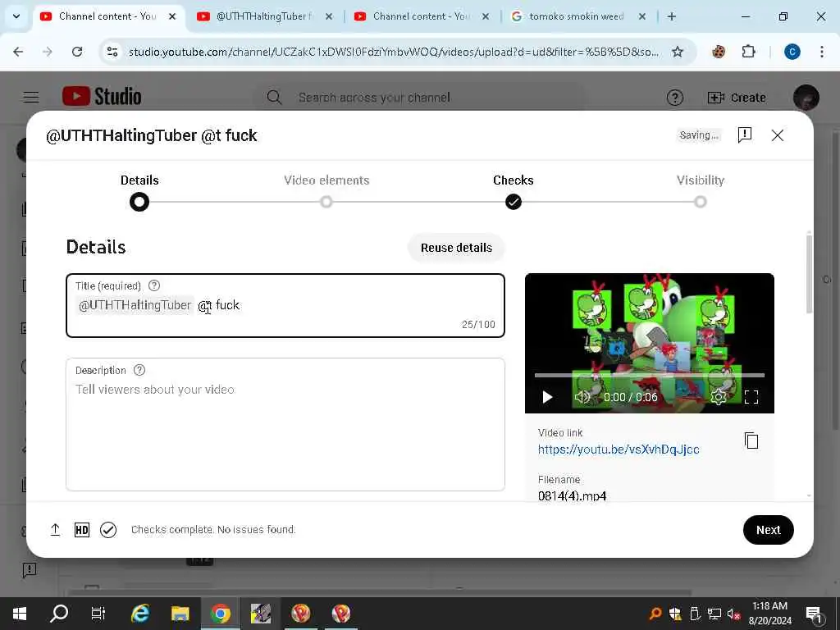The height and width of the screenshot is (630, 840).
Task: Copy the video link with the copy icon
Action: (x=751, y=441)
